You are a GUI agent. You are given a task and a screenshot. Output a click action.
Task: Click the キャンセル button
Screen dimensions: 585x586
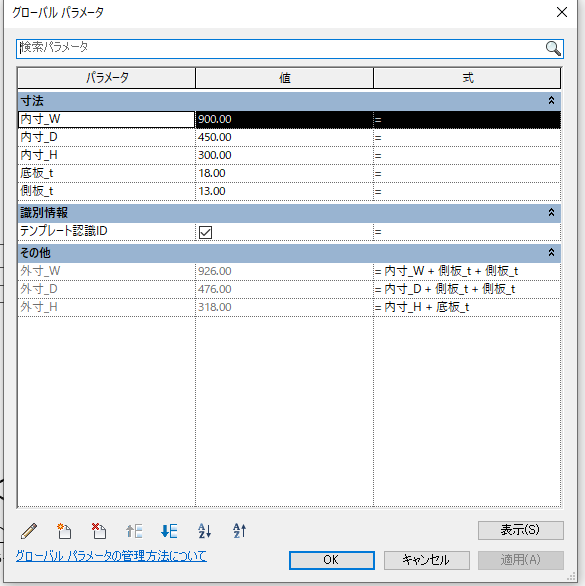coord(427,560)
